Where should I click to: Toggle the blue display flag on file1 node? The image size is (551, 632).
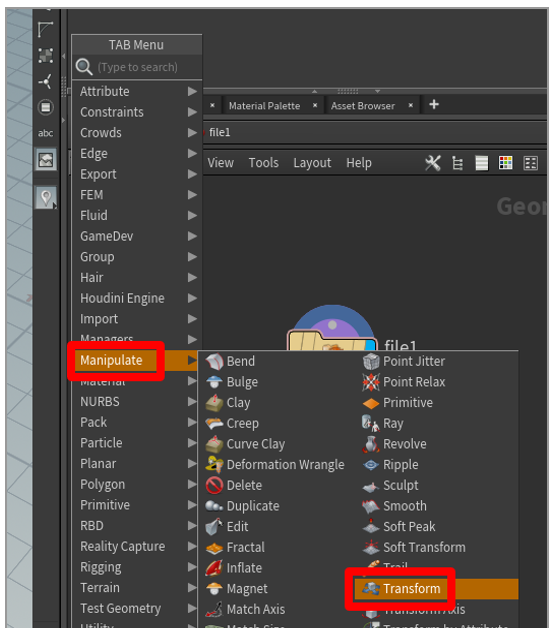(x=370, y=345)
